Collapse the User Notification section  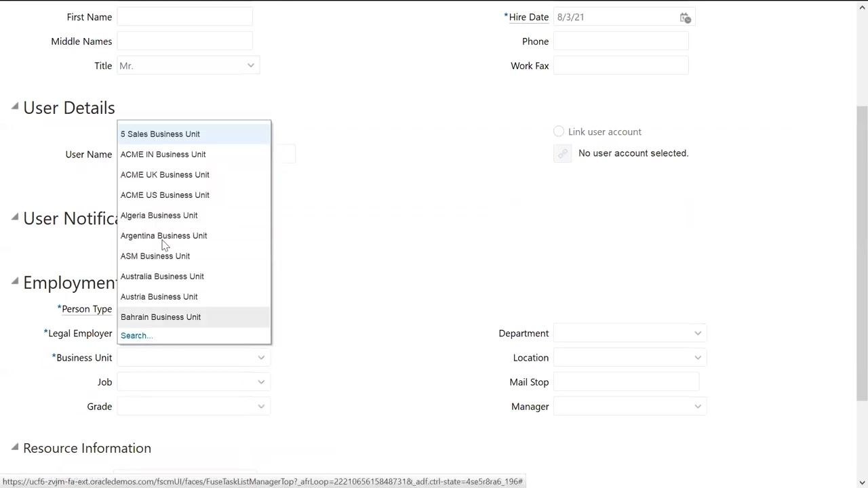coord(15,217)
